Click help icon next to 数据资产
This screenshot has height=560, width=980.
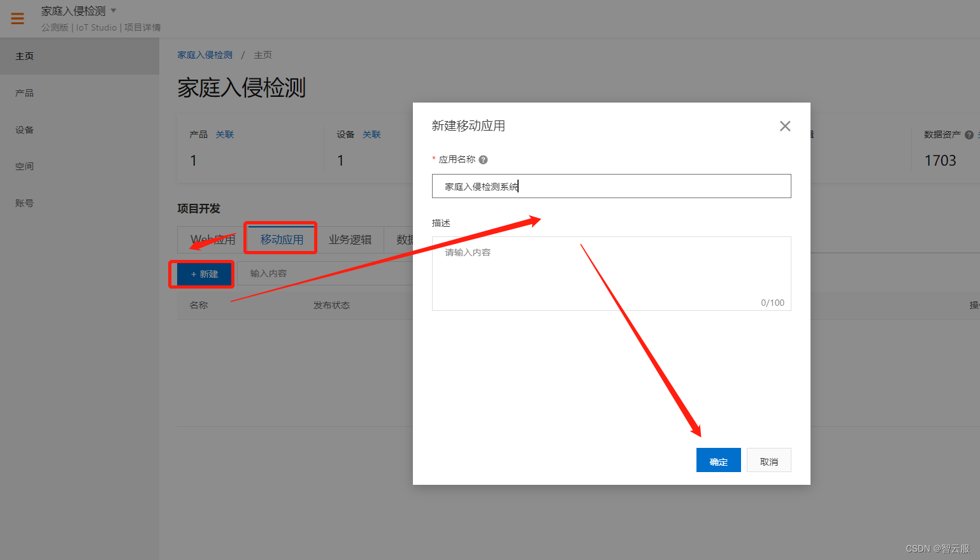coord(969,135)
